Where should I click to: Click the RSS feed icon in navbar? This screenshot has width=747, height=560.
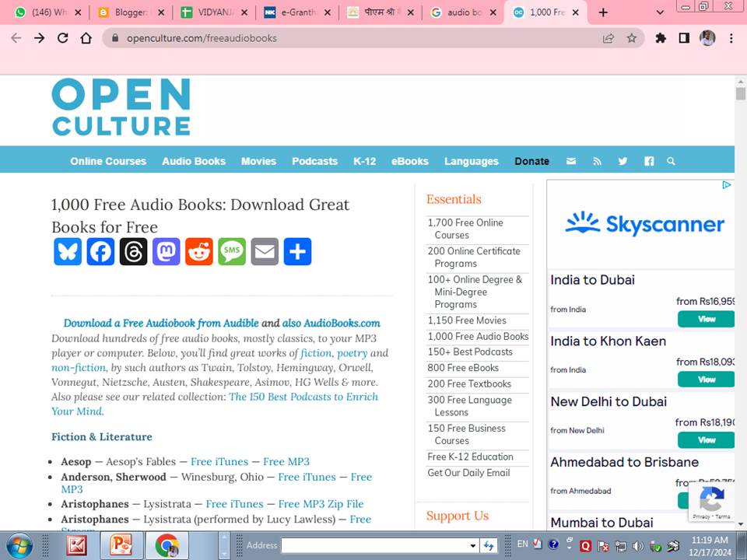tap(597, 161)
